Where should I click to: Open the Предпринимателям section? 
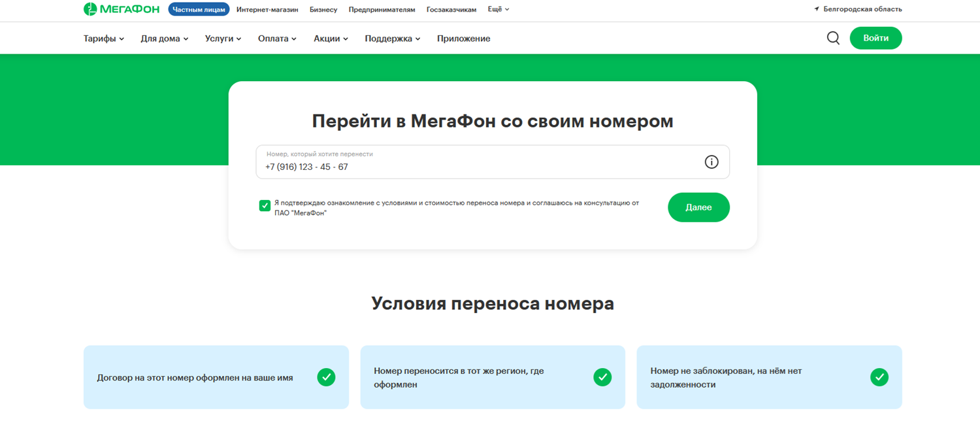(x=382, y=10)
